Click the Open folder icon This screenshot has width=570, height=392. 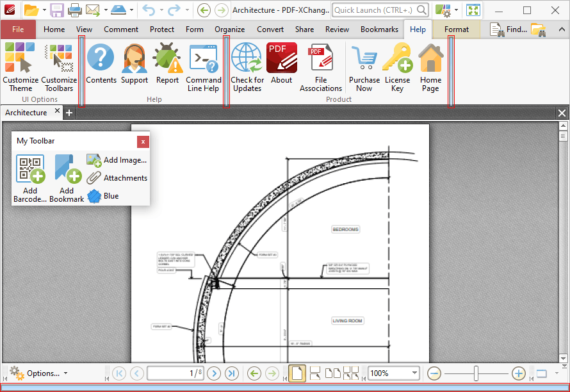(31, 10)
